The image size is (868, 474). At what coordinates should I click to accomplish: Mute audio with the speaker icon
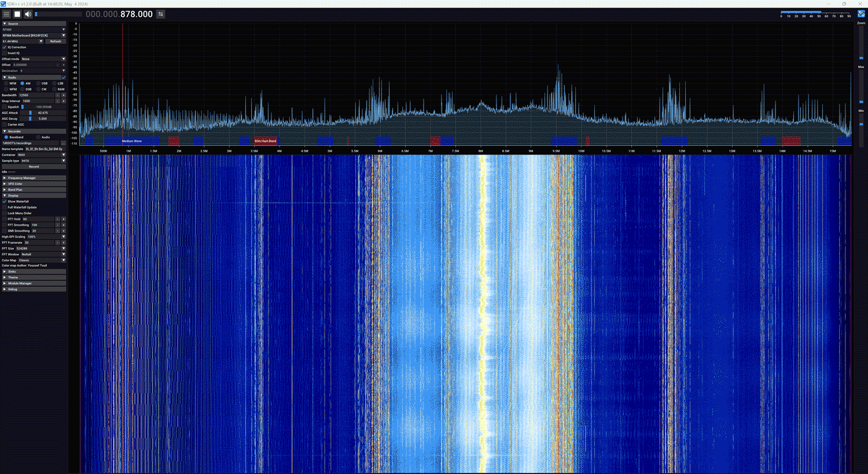pos(28,14)
